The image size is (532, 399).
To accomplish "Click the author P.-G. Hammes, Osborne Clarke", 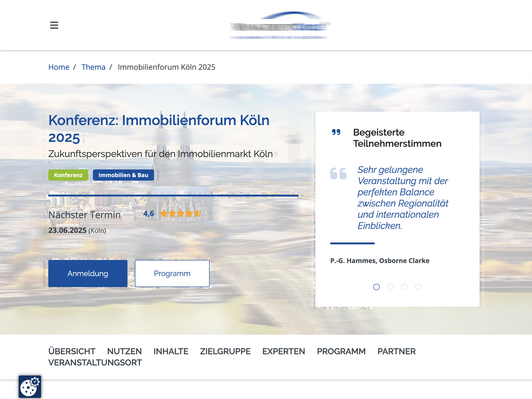I will (x=380, y=261).
